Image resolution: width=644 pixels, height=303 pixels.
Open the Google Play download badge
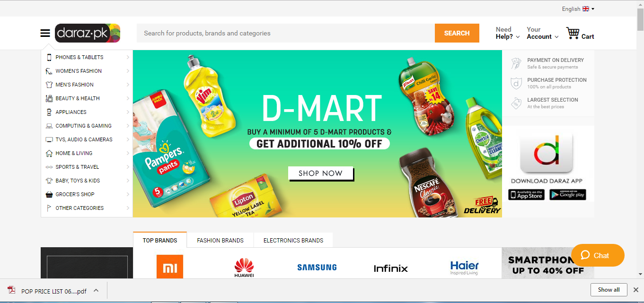567,194
